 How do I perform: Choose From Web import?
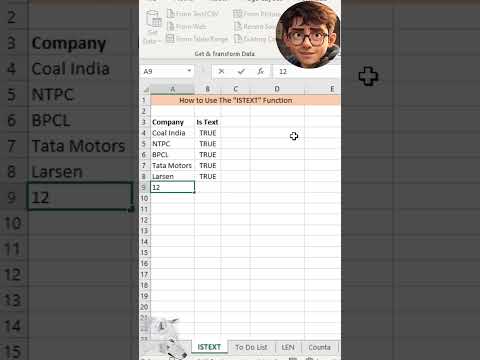coord(186,26)
